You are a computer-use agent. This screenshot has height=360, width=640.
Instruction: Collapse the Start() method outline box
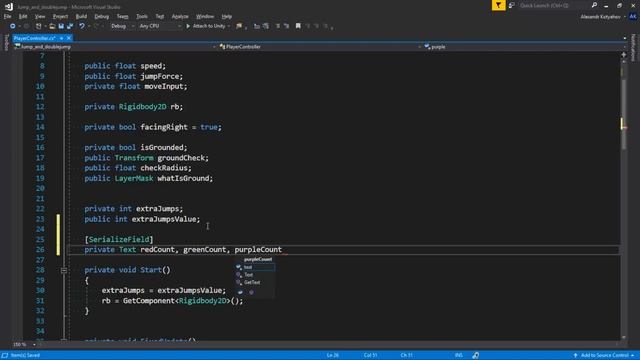[64, 270]
